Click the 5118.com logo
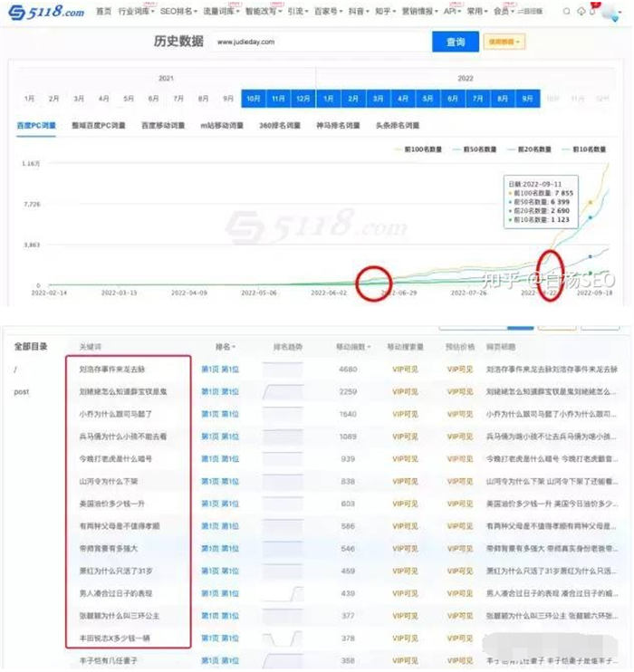This screenshot has width=634, height=672. click(46, 12)
